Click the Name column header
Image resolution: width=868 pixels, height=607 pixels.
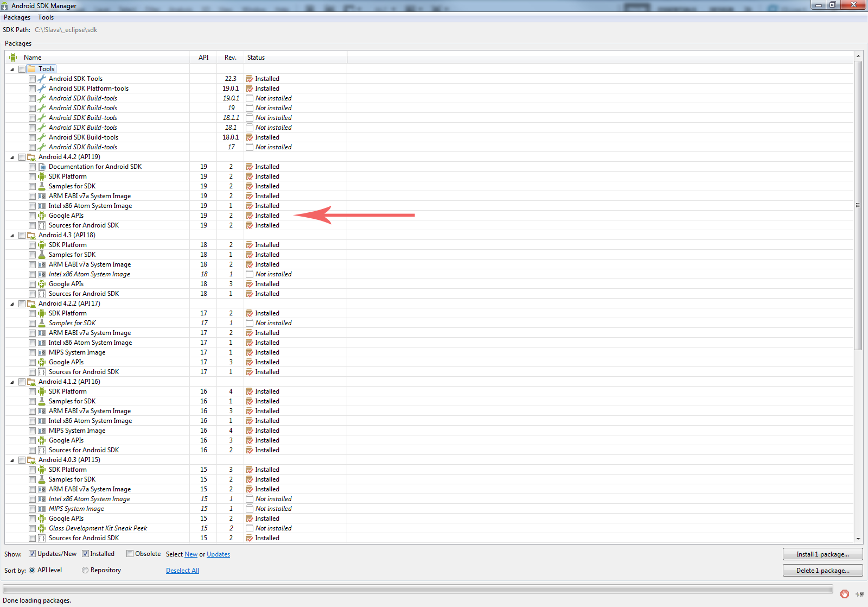(x=98, y=58)
